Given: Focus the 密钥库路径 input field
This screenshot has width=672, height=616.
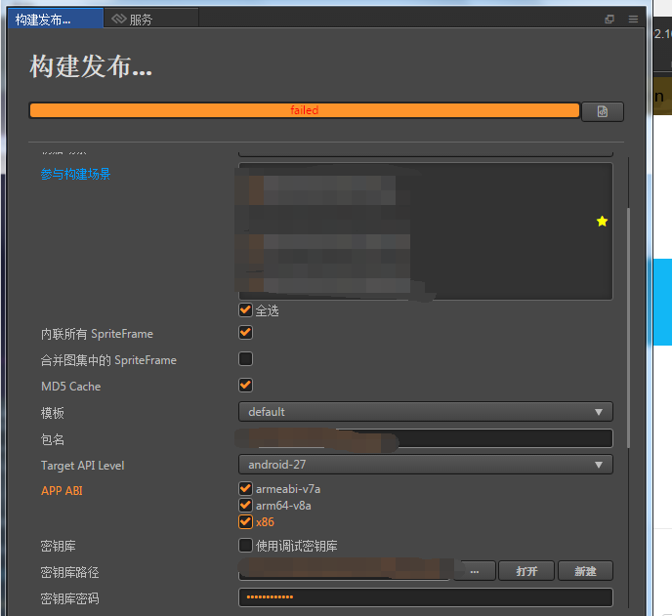Looking at the screenshot, I should 344,571.
